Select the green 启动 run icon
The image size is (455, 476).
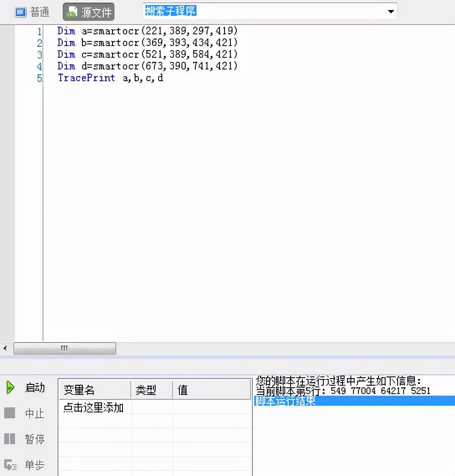11,388
